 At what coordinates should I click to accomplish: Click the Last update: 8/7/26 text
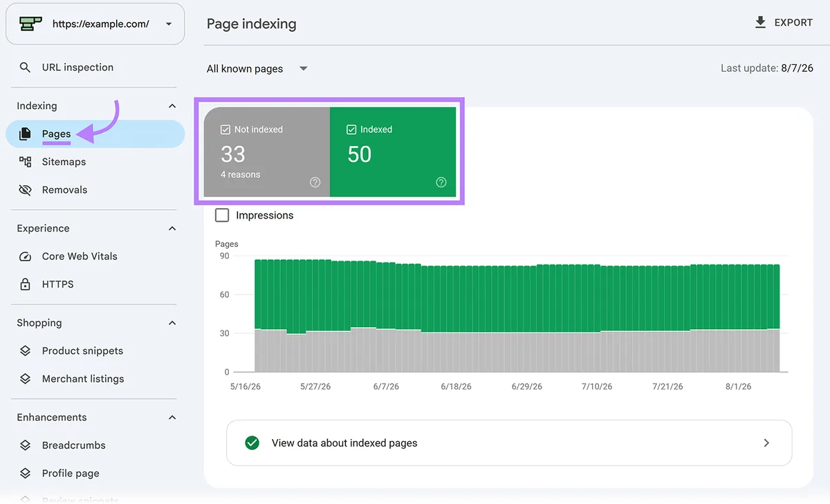[767, 68]
